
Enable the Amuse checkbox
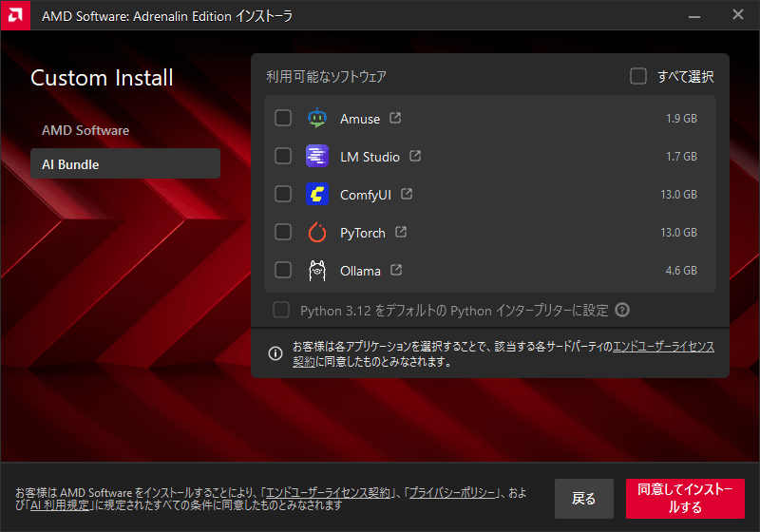coord(283,119)
